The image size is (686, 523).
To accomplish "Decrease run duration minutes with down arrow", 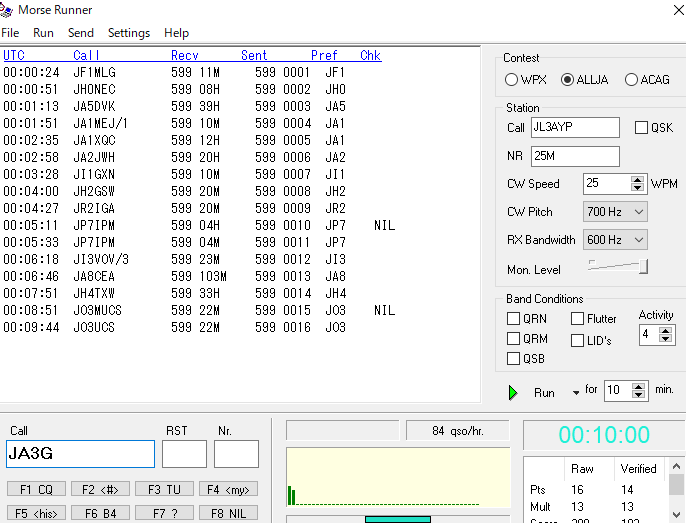I will coord(638,395).
